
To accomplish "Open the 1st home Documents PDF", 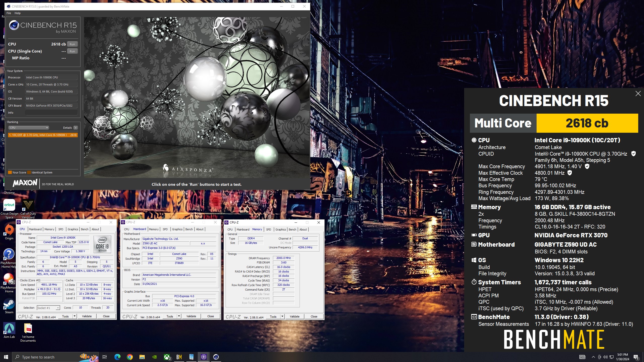I will pyautogui.click(x=28, y=332).
